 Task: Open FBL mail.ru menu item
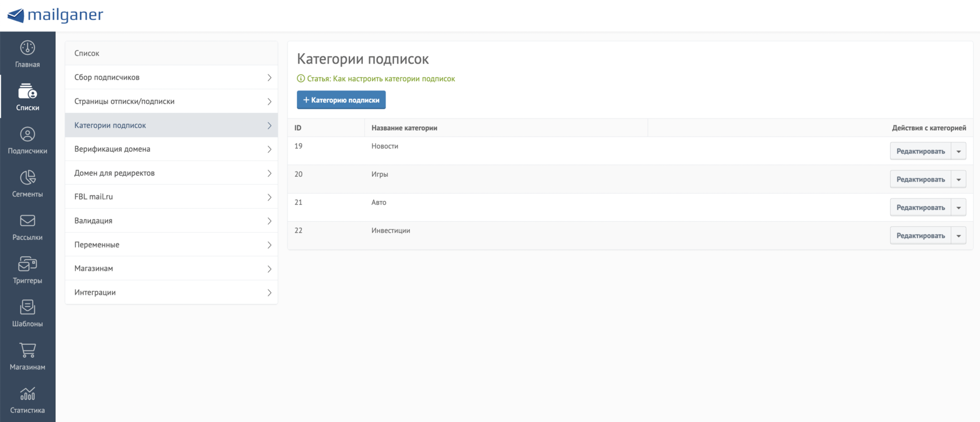coord(171,197)
